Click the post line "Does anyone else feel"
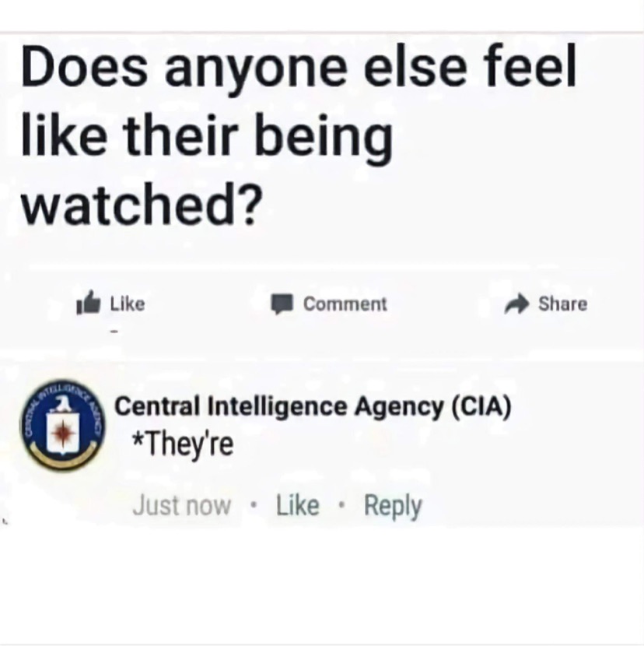644x646 pixels. pos(299,68)
